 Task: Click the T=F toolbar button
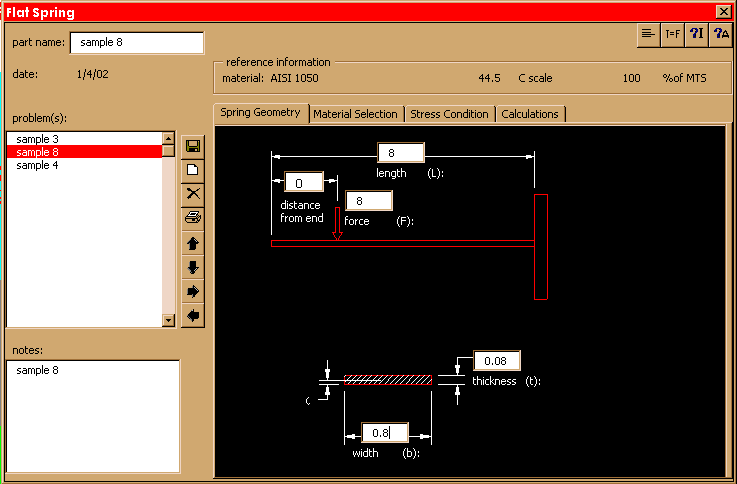pyautogui.click(x=673, y=33)
